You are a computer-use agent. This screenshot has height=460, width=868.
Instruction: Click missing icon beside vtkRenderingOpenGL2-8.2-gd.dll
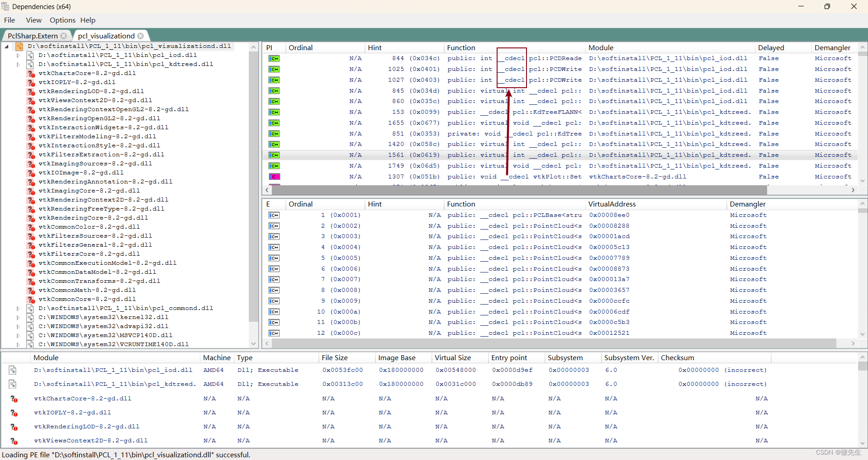31,119
